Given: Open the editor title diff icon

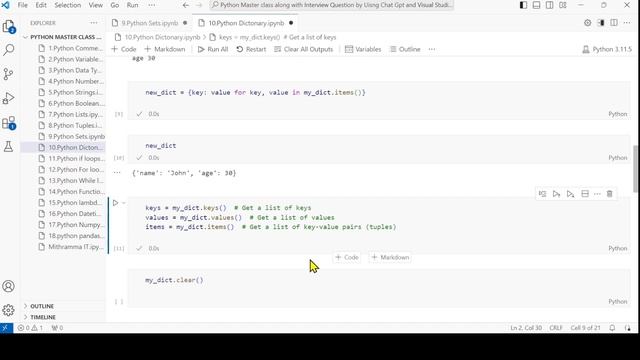Looking at the screenshot, I should point(601,23).
